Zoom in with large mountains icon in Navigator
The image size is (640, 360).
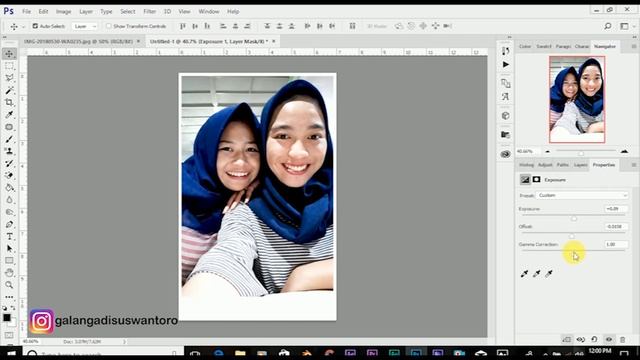coord(624,151)
